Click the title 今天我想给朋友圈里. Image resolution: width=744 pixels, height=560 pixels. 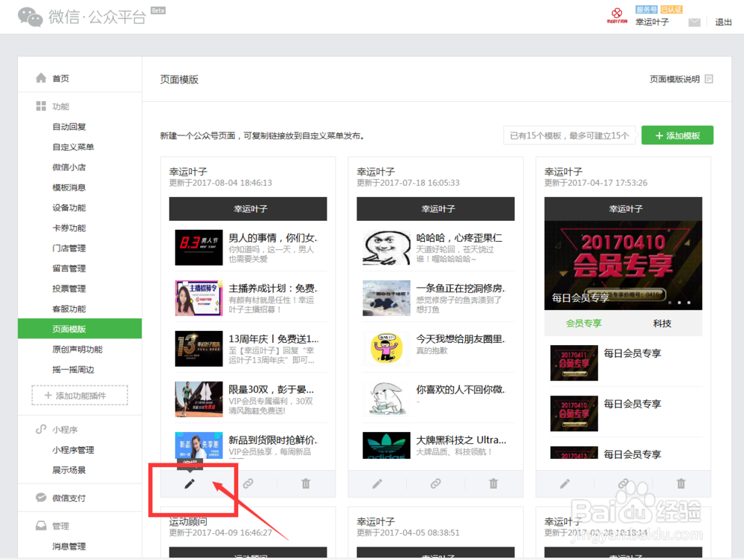pyautogui.click(x=461, y=338)
